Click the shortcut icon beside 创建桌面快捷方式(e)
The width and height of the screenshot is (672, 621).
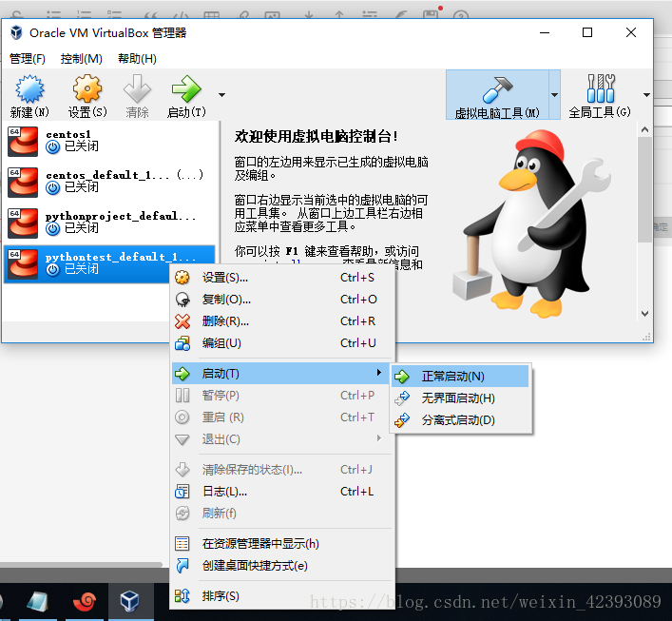coord(182,566)
